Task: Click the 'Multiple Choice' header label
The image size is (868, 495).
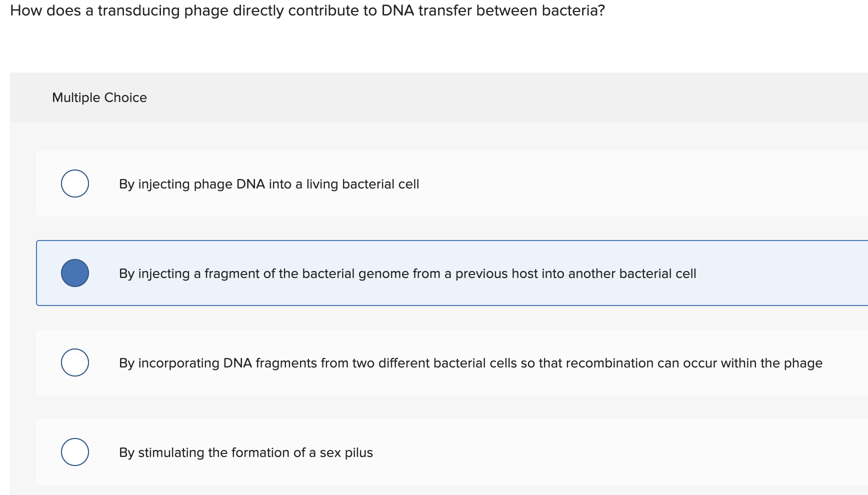Action: click(99, 97)
